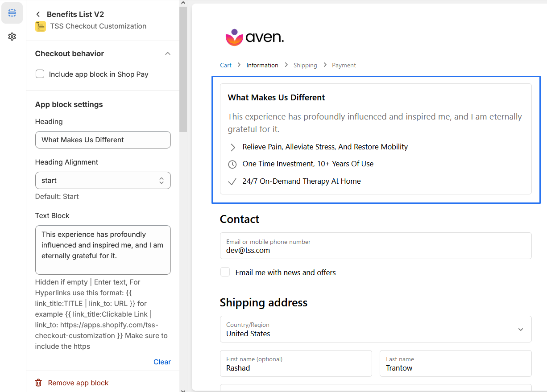Viewport: 547px width, 392px height.
Task: Open the Heading Alignment dropdown
Action: tap(103, 181)
